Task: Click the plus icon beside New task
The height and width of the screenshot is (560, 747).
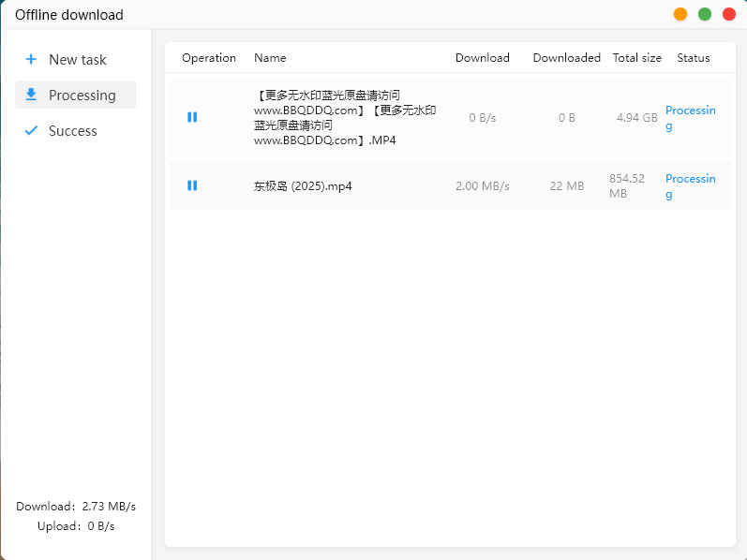Action: pyautogui.click(x=31, y=59)
